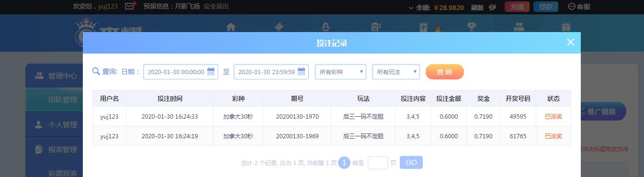Open 报表管理 in the sidebar menu
644x177 pixels.
(54, 150)
